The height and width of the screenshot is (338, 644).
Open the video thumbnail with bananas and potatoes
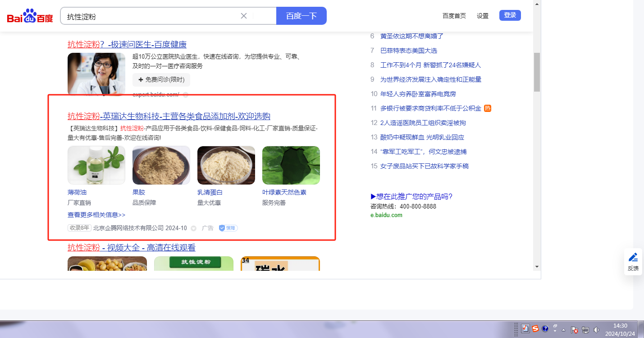(x=107, y=264)
